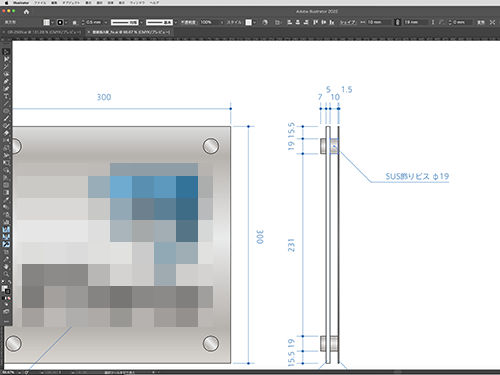Select the Ellipse shape tool

point(6,111)
